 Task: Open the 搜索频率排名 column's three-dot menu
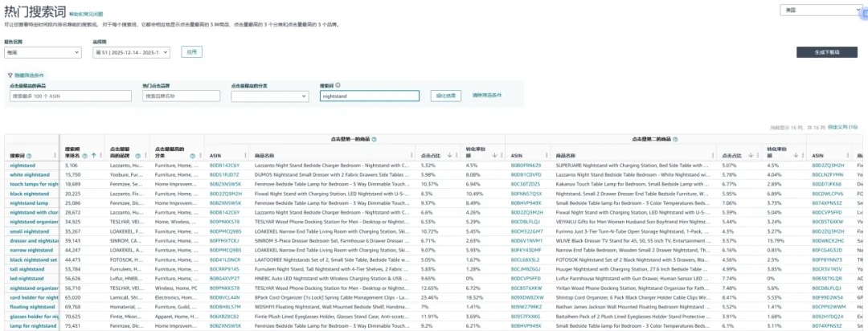[100, 156]
